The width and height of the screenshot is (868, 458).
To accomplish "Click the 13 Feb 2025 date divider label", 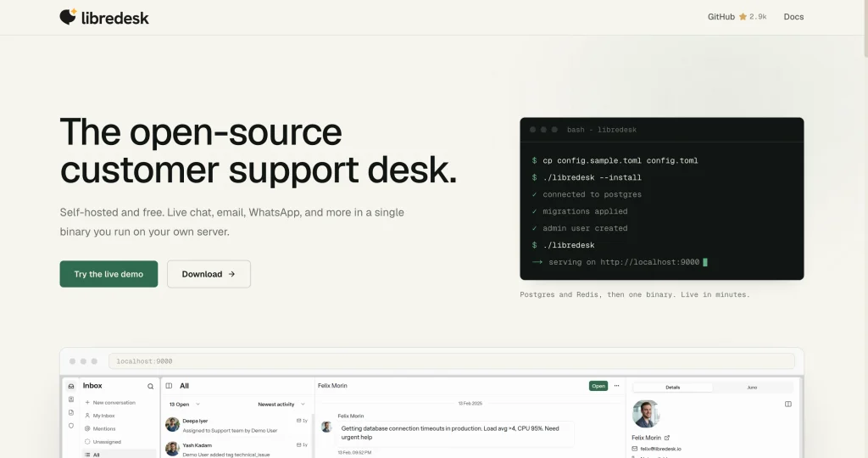I will click(x=470, y=403).
